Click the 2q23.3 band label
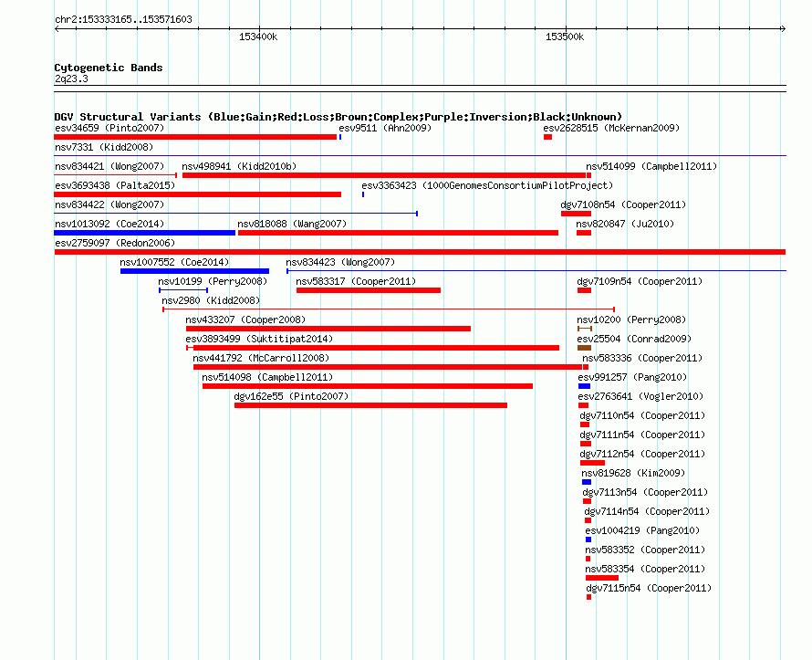Image resolution: width=812 pixels, height=660 pixels. coord(71,79)
